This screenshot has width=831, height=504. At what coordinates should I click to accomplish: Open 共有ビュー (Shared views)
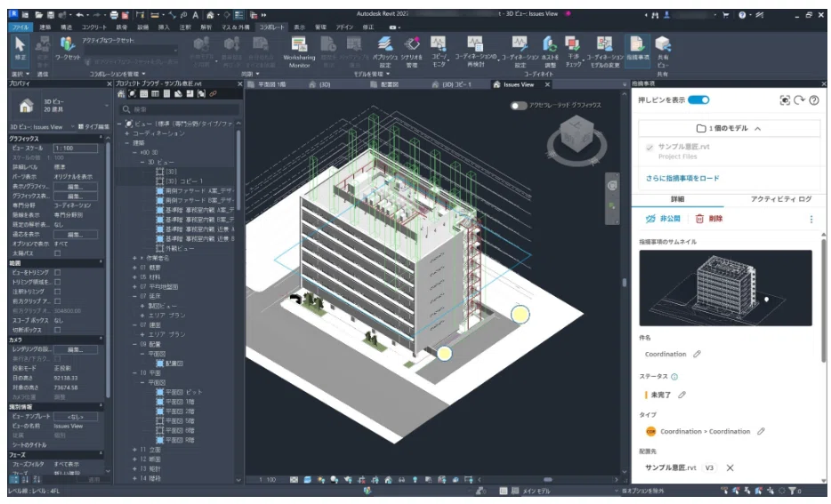pos(663,52)
